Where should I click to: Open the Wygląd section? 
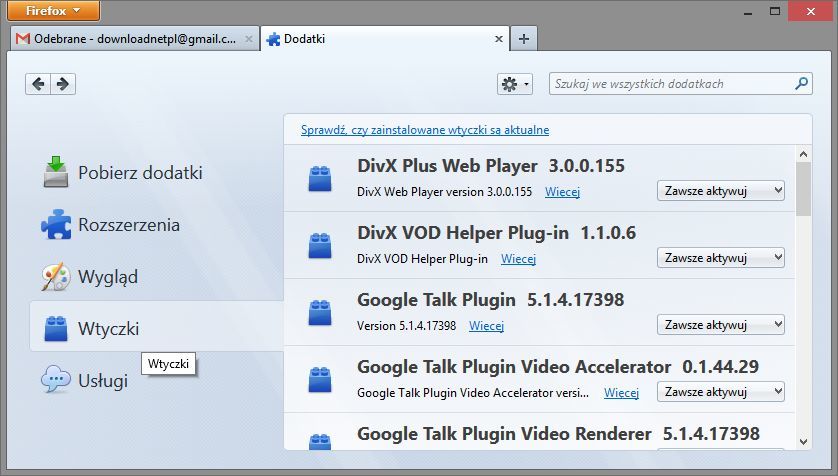tap(156, 277)
